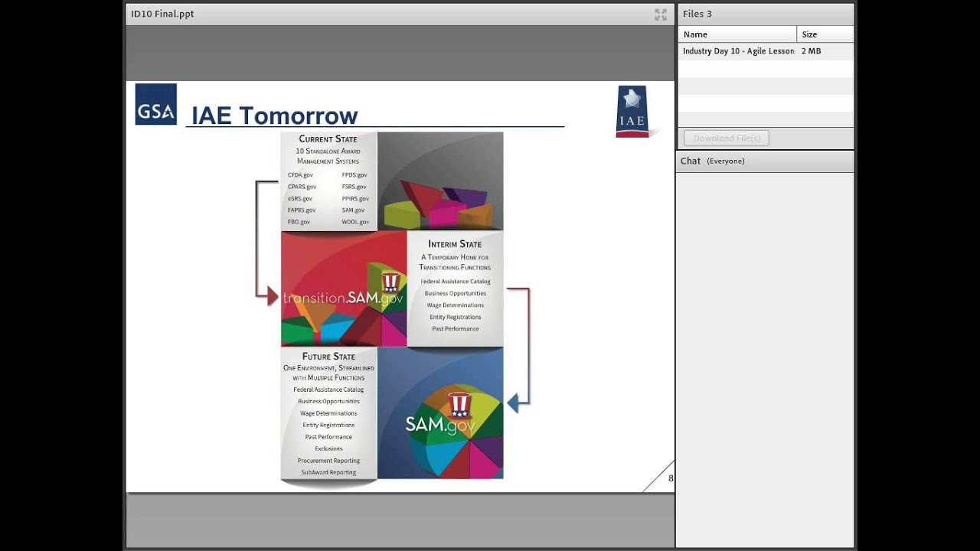Click Past Performance under Interim State
980x551 pixels.
[x=456, y=329]
